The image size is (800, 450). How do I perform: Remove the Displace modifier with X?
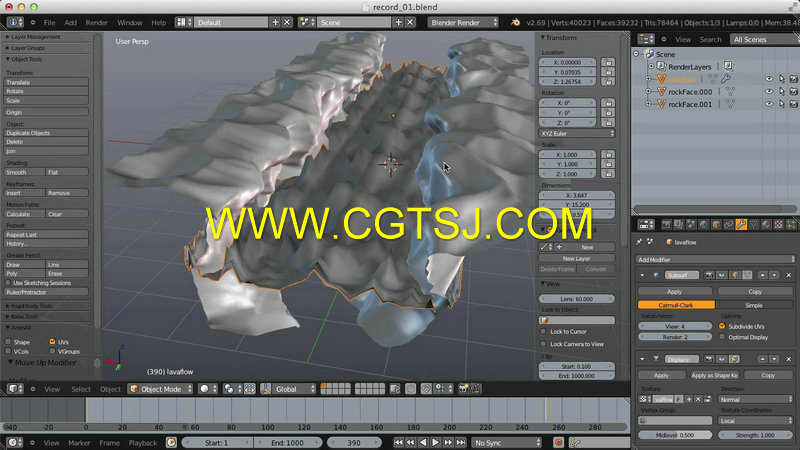click(x=788, y=359)
